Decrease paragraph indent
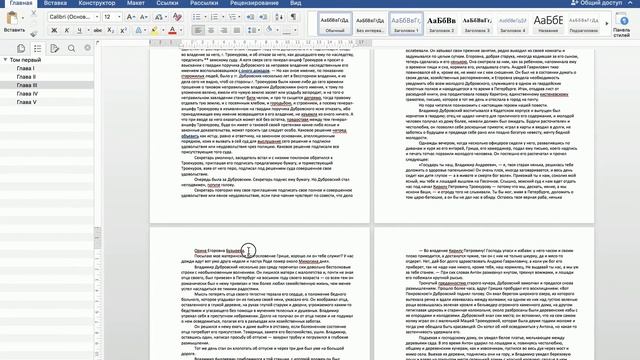This screenshot has width=640, height=360. [x=250, y=17]
